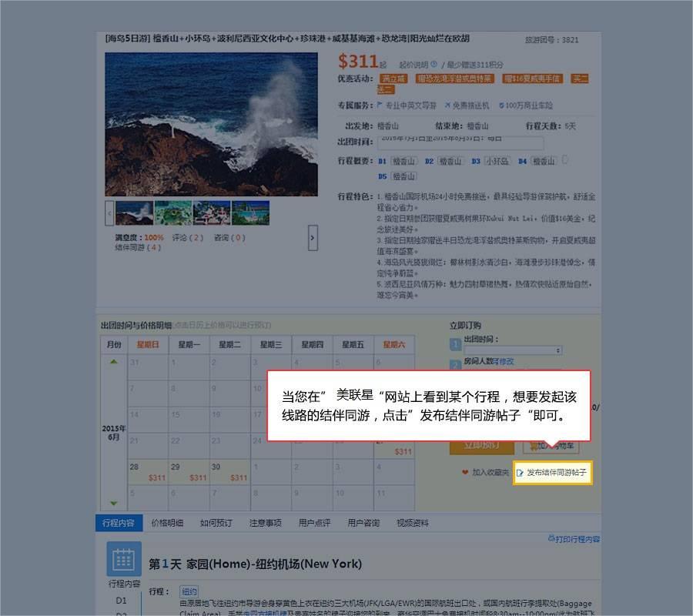Image resolution: width=693 pixels, height=616 pixels.
Task: Click the 出团时间 date range box
Action: click(460, 142)
